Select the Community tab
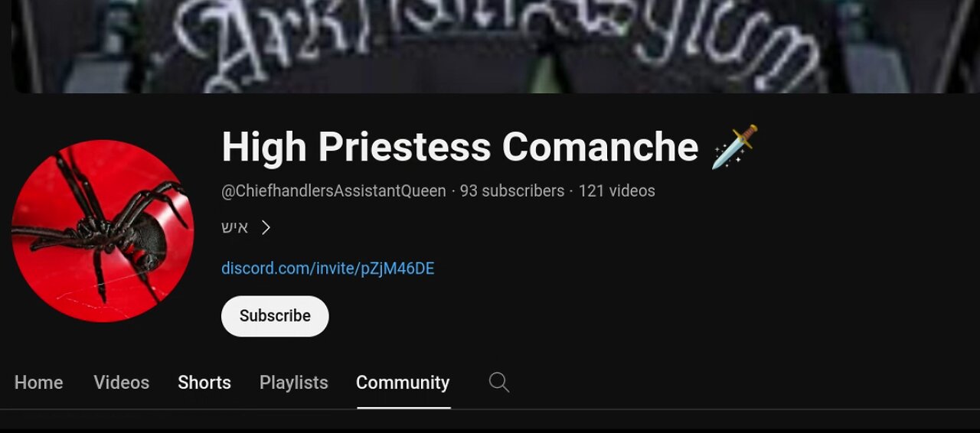The image size is (980, 433). [x=403, y=383]
